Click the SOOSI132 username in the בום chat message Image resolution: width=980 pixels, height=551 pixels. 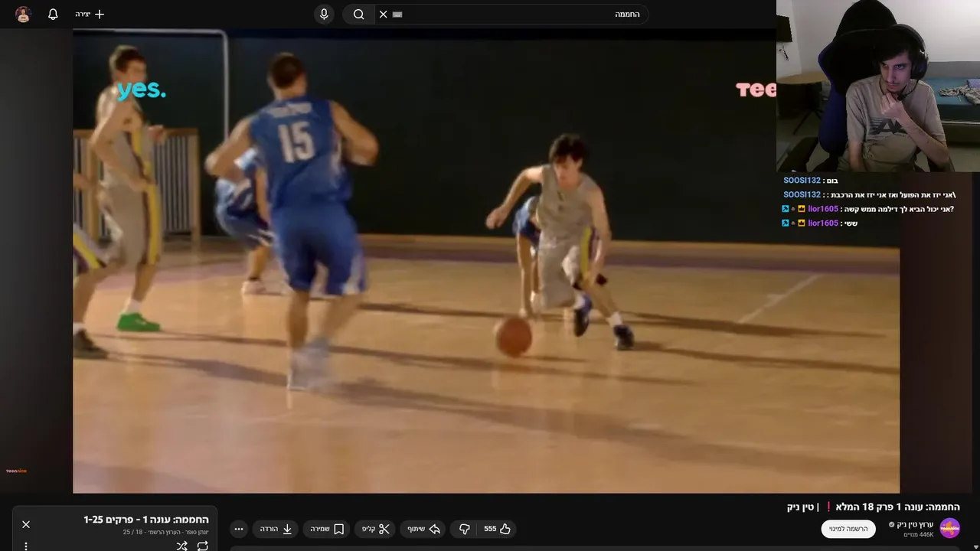(802, 181)
